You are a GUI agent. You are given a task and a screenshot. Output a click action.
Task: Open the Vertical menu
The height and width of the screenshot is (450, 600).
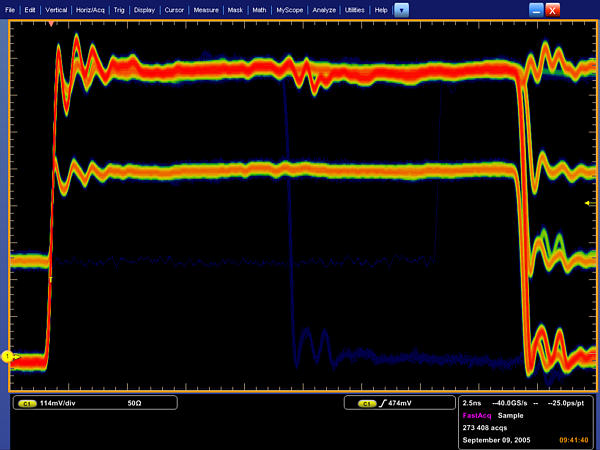(54, 9)
